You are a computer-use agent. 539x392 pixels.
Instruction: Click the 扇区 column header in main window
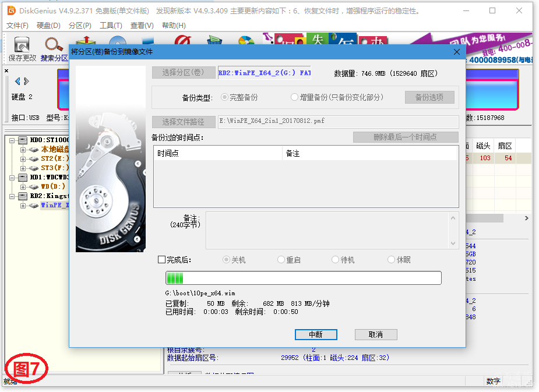[x=505, y=146]
